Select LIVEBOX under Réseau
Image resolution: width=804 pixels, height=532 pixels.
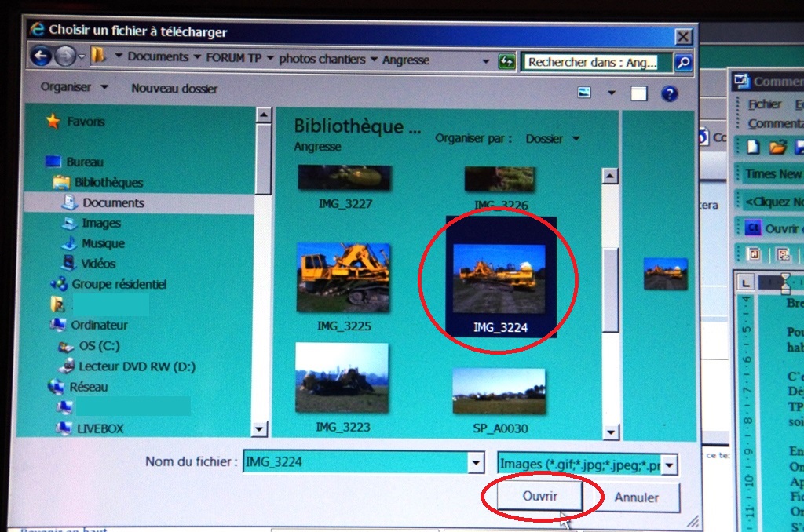click(90, 428)
